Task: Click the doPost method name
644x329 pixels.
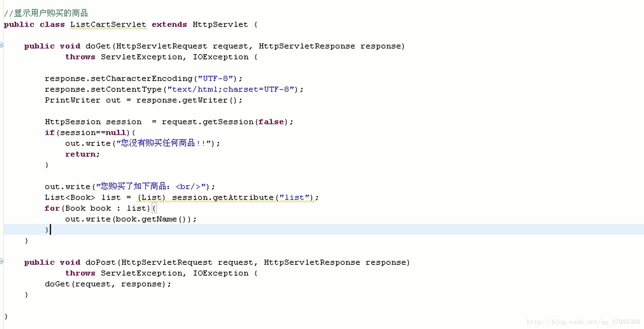Action: (100, 263)
